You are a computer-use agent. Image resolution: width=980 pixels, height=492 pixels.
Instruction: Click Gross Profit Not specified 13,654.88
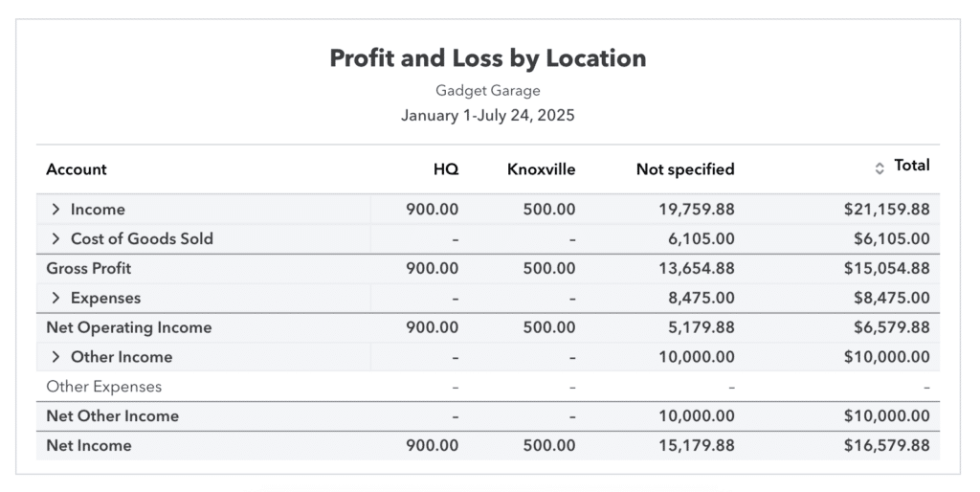[x=697, y=268]
